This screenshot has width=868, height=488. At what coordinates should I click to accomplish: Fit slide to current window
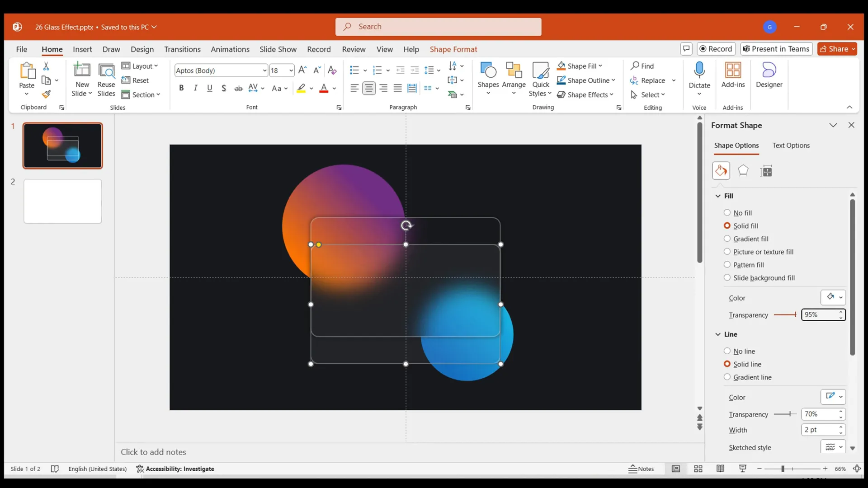click(x=857, y=469)
